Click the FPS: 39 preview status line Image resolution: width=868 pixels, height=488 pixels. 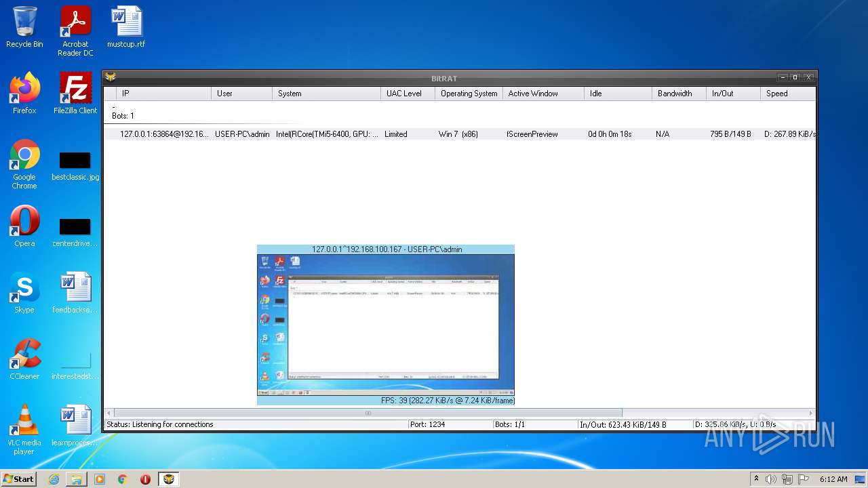point(448,401)
